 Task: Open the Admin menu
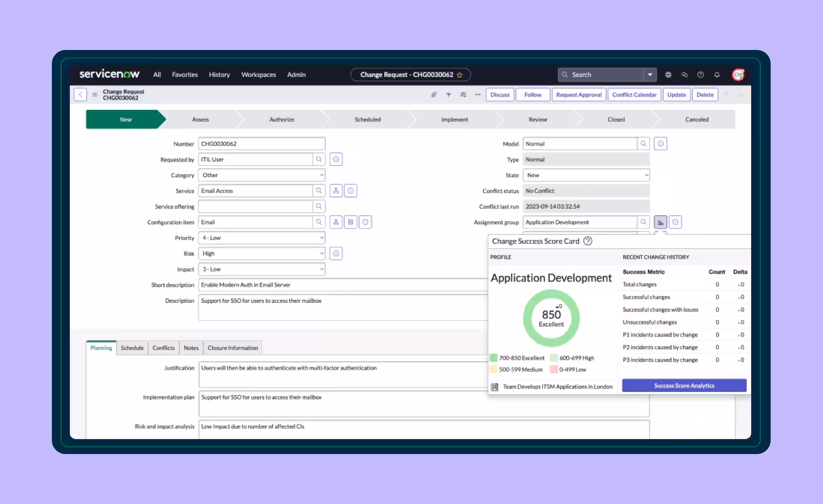click(296, 75)
